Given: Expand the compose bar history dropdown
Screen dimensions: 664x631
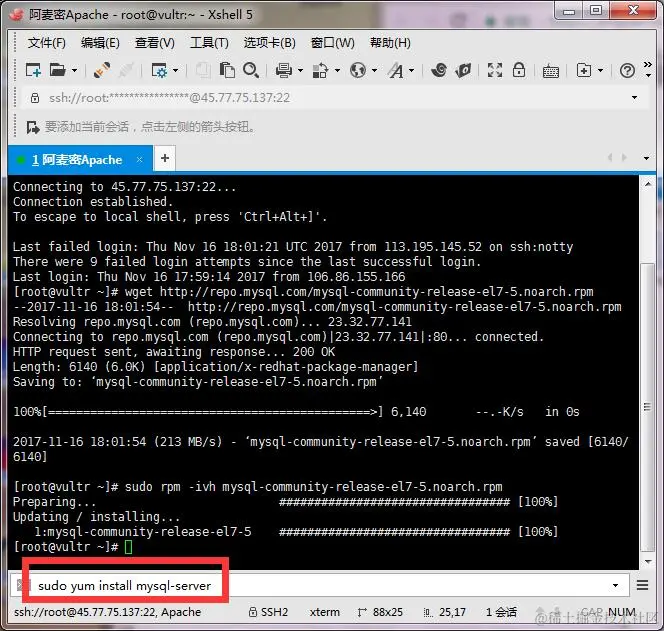Looking at the screenshot, I should point(615,585).
